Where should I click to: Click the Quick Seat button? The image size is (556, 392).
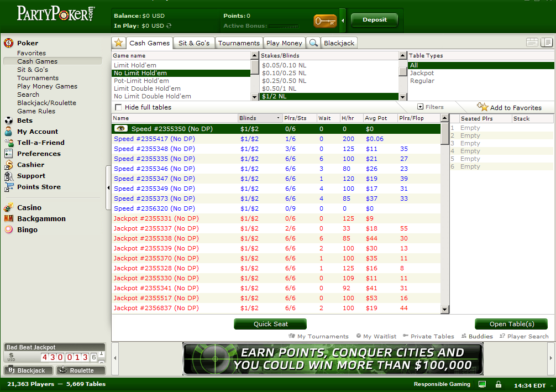(271, 324)
